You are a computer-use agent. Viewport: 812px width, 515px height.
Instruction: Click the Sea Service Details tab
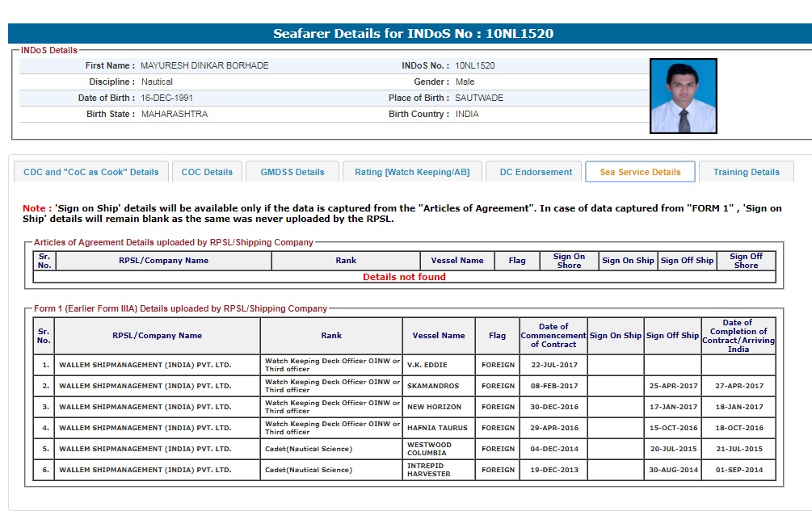(x=640, y=172)
